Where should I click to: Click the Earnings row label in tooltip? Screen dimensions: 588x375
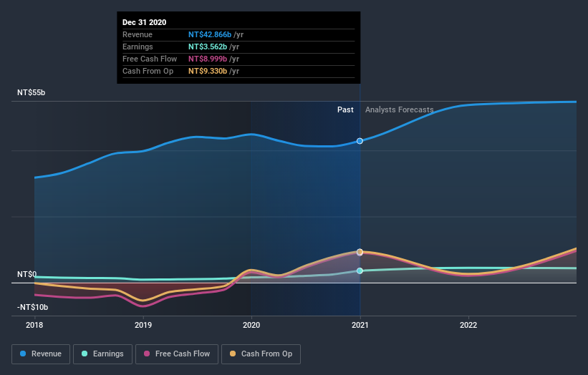click(138, 47)
